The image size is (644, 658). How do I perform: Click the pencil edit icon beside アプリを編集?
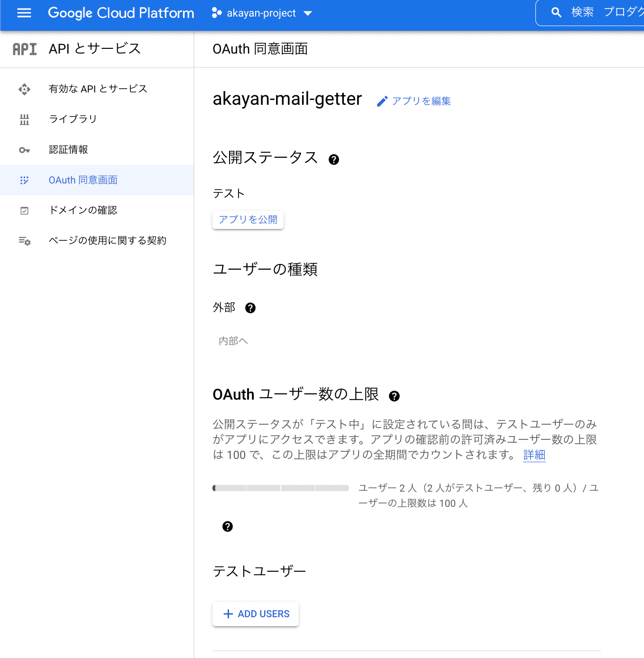click(x=382, y=101)
